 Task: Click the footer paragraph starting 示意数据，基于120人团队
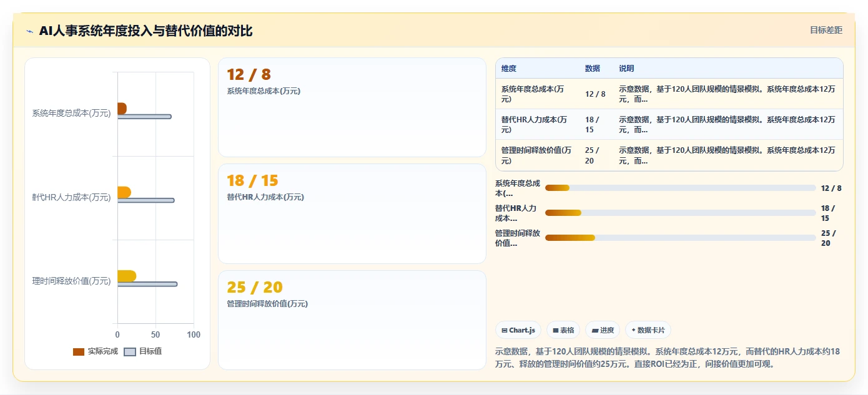pos(668,358)
